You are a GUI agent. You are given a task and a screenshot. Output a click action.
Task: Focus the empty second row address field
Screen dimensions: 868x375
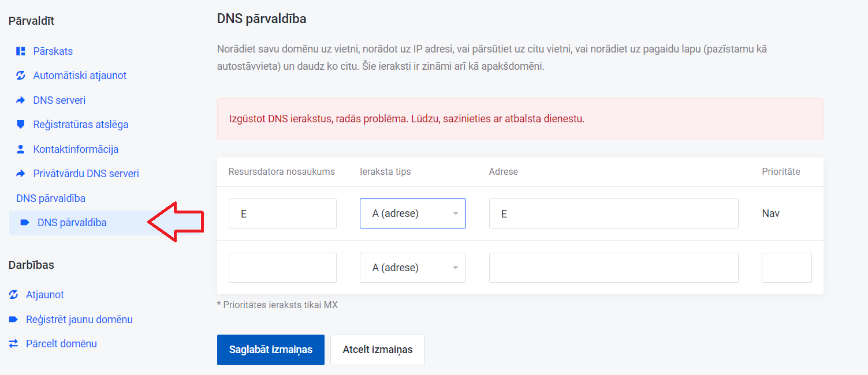613,268
